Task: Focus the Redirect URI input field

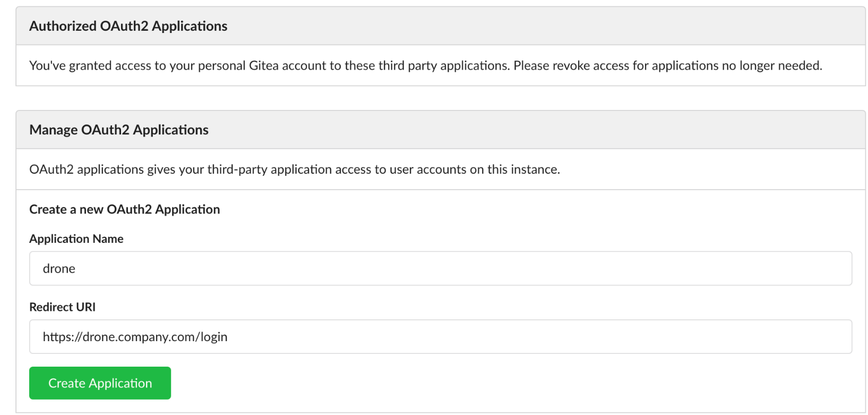Action: click(x=441, y=336)
